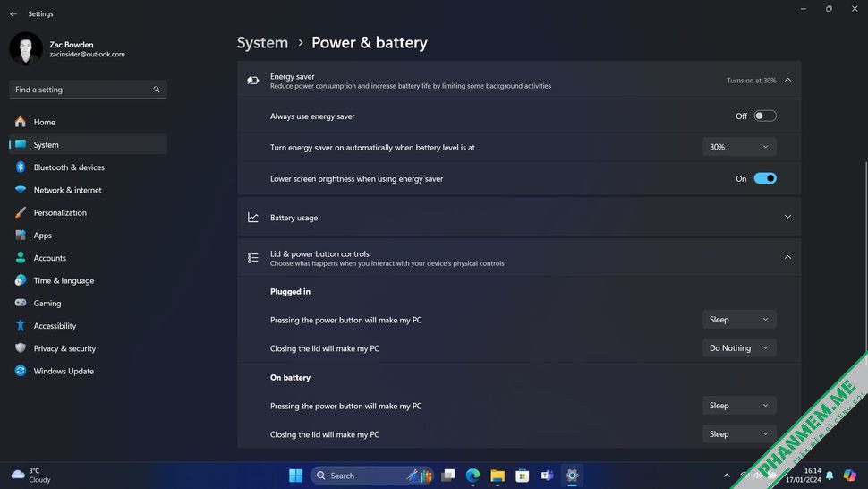Open the notification bell
868x489 pixels.
pos(830,476)
